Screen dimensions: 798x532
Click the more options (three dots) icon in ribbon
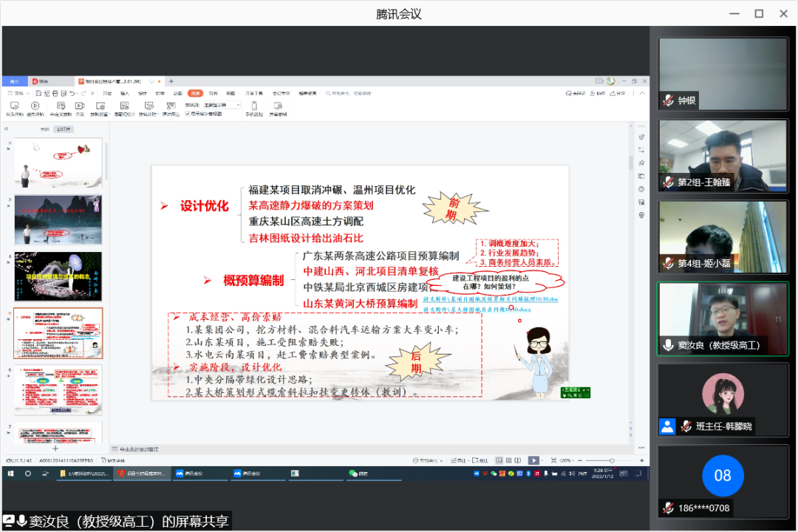633,93
